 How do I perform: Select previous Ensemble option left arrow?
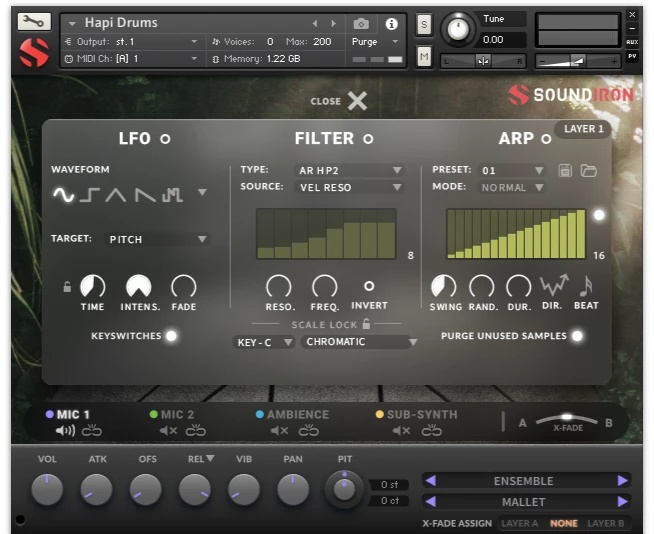click(431, 481)
